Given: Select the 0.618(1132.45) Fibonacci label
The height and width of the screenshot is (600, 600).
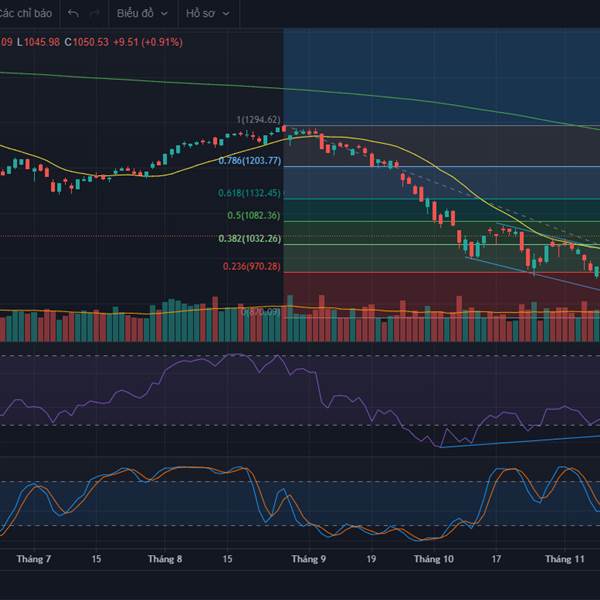Looking at the screenshot, I should pyautogui.click(x=249, y=193).
